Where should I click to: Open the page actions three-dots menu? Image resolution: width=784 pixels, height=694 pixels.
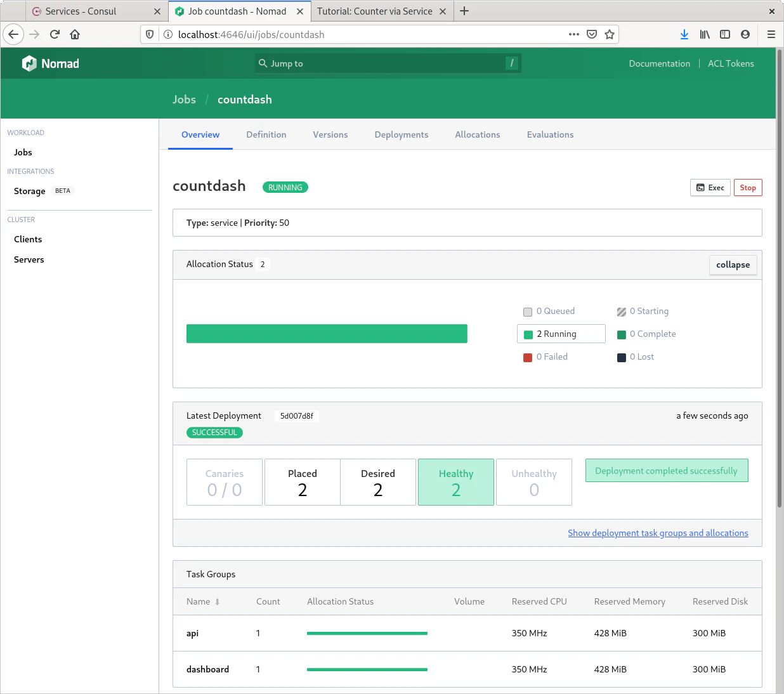tap(574, 34)
